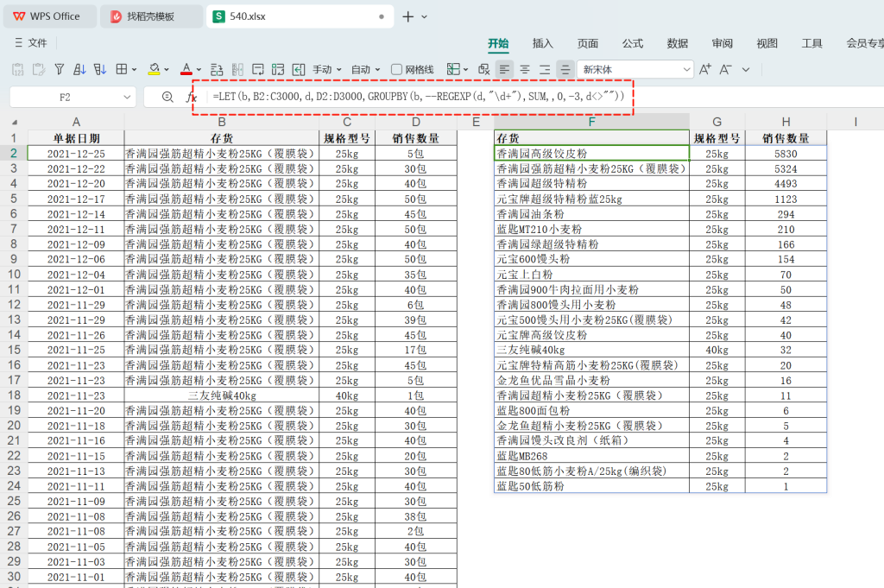
Task: Open the hamburger 文件 menu
Action: 31,43
